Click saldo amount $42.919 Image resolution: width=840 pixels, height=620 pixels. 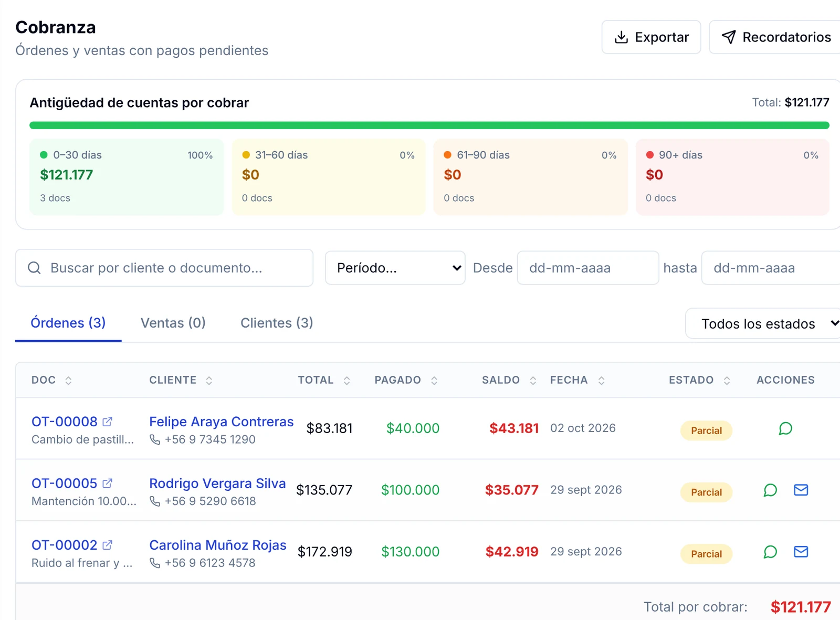(512, 552)
